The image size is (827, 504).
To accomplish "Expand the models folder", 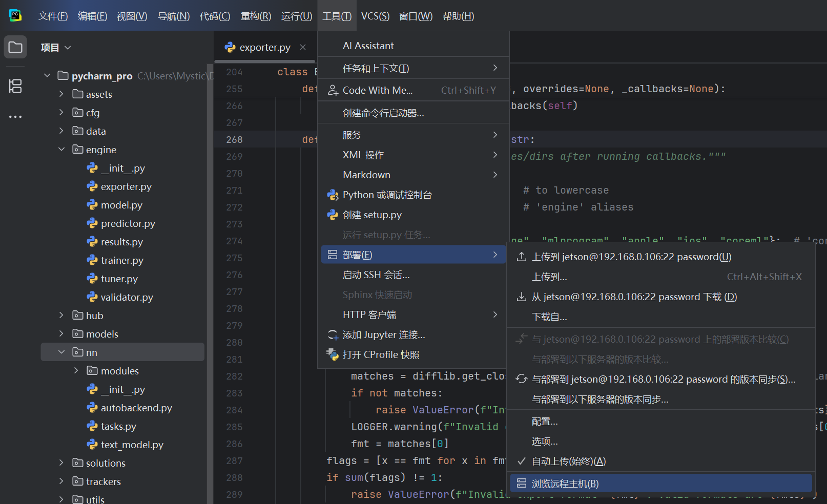I will pyautogui.click(x=61, y=334).
